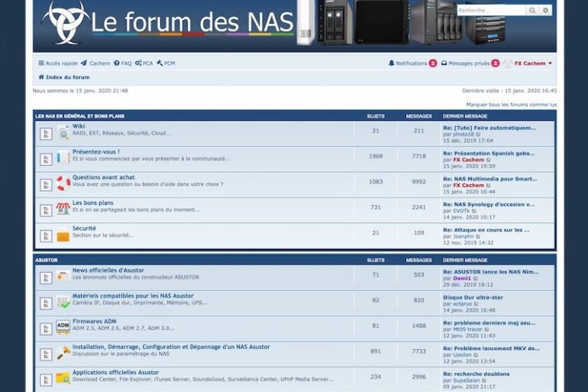The image size is (588, 392).
Task: Open Matériels compatibles pour les NAS Asustor
Action: 133,296
